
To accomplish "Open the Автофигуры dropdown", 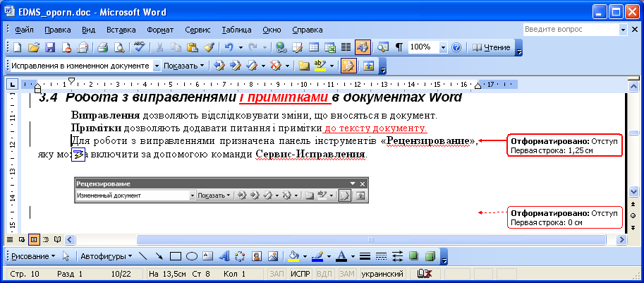I will 107,257.
